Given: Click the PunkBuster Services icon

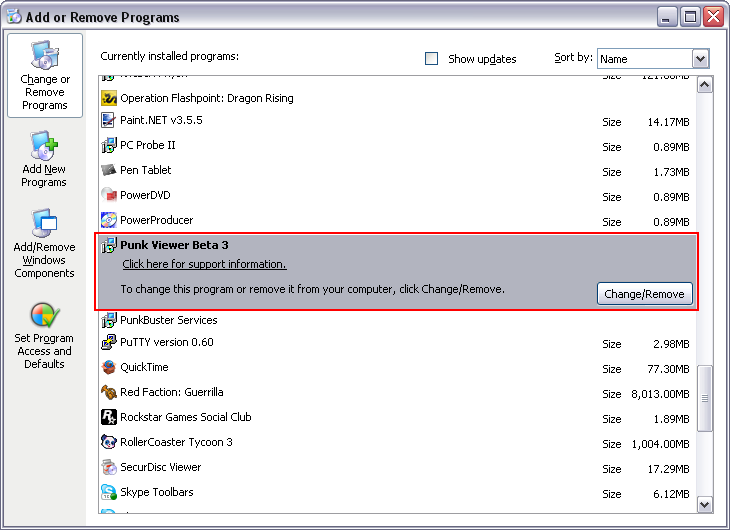Looking at the screenshot, I should pyautogui.click(x=109, y=320).
